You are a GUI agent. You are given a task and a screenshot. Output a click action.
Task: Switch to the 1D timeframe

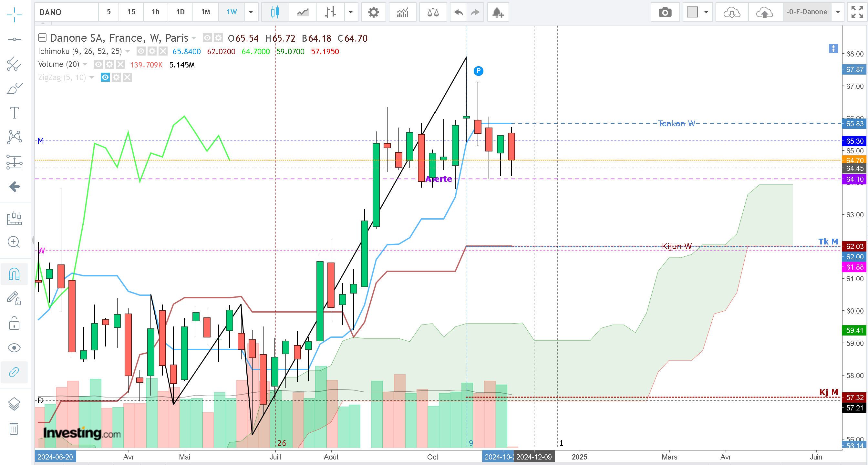tap(181, 12)
